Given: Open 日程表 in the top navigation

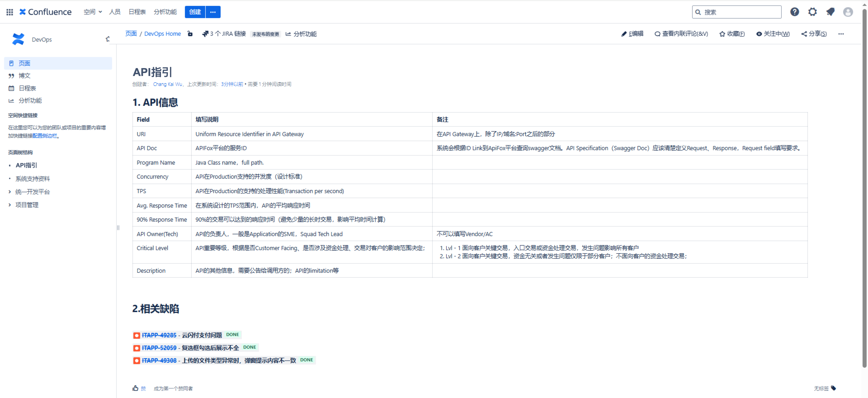Looking at the screenshot, I should pyautogui.click(x=137, y=12).
